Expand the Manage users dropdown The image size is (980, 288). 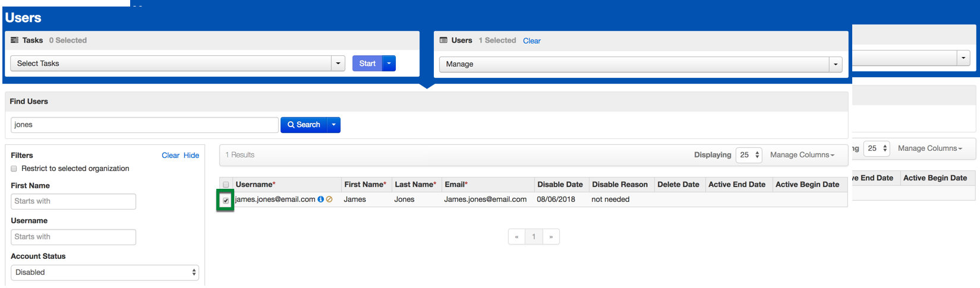coord(836,64)
